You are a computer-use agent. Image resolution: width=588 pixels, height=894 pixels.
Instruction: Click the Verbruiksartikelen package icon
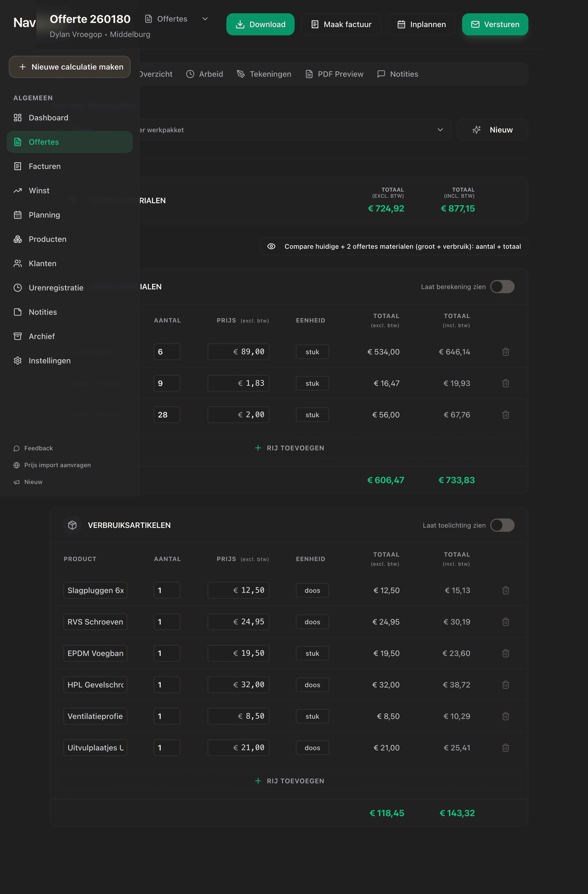(72, 525)
